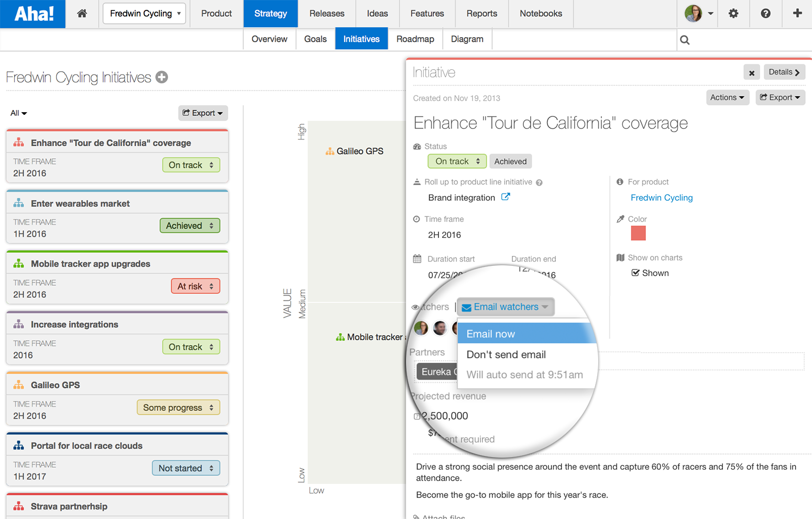Viewport: 812px width, 519px height.
Task: Click the Drive a strong social presence description
Action: tap(606, 472)
